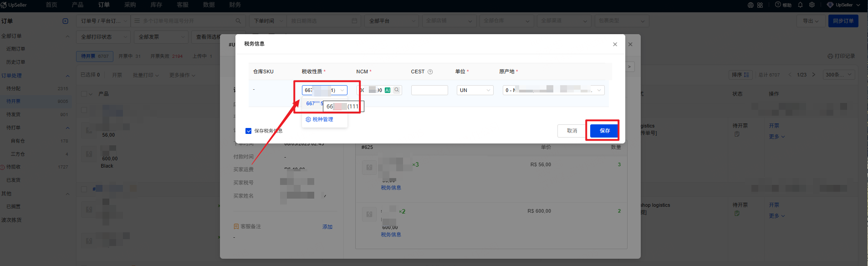The height and width of the screenshot is (266, 868).
Task: Close the 税务信息 dialog with X
Action: click(x=615, y=44)
